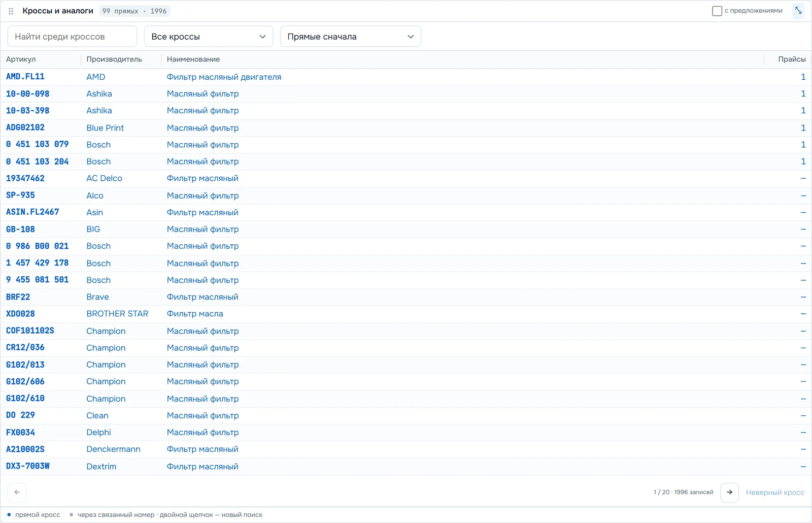This screenshot has width=812, height=523.
Task: Click the collapse panel arrow icon
Action: point(798,11)
